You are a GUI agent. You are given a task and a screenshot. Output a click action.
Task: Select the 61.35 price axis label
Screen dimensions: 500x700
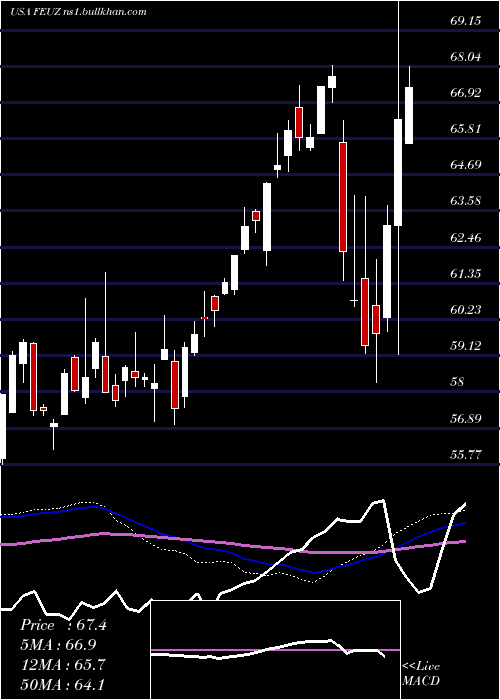point(466,273)
